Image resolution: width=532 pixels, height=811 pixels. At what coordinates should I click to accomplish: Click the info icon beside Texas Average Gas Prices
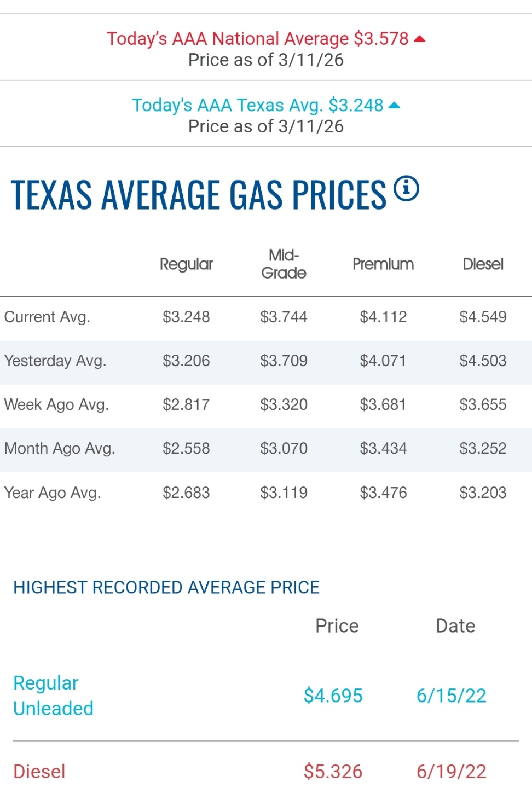(x=406, y=189)
